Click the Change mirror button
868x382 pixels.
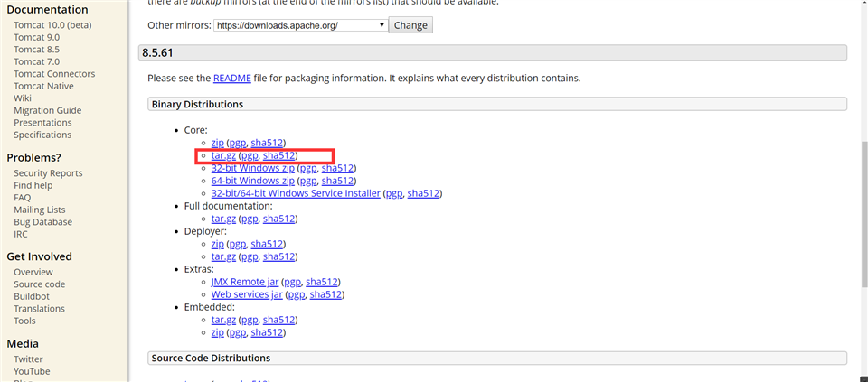pos(410,25)
